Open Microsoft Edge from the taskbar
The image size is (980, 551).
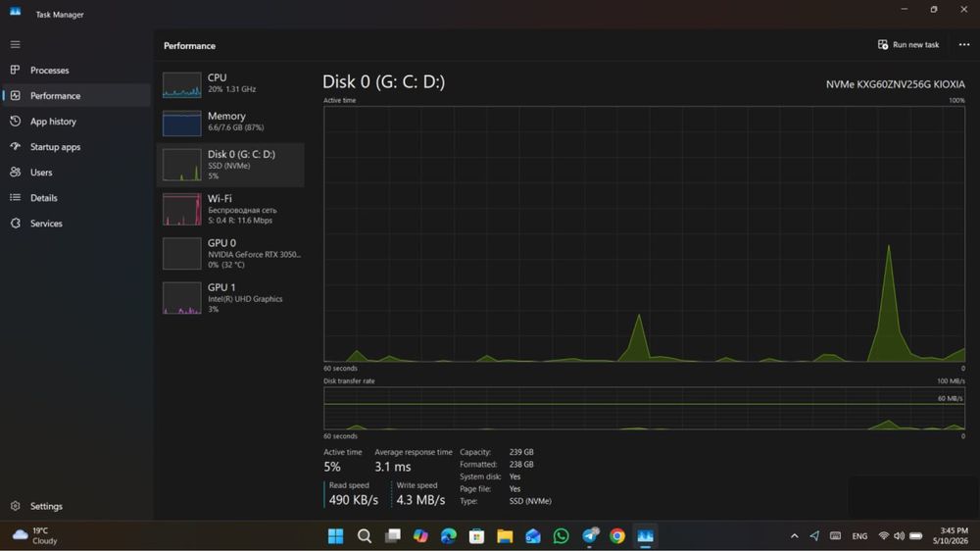[449, 536]
